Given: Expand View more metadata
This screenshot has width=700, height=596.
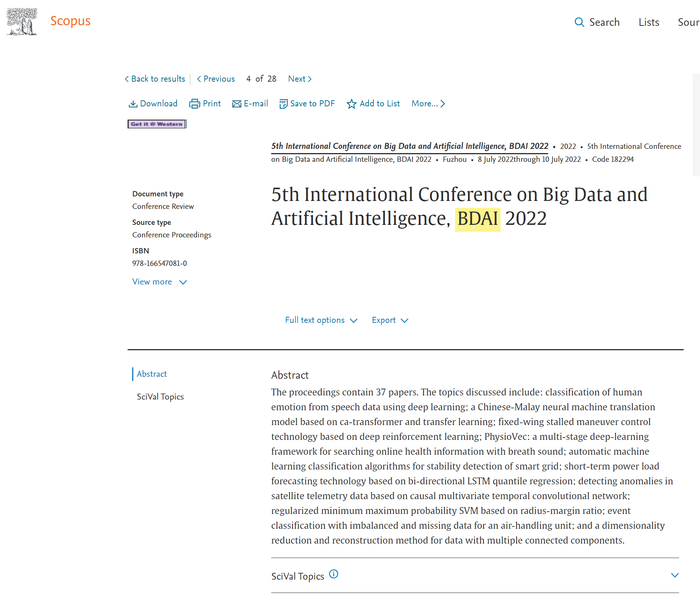Looking at the screenshot, I should (x=160, y=282).
